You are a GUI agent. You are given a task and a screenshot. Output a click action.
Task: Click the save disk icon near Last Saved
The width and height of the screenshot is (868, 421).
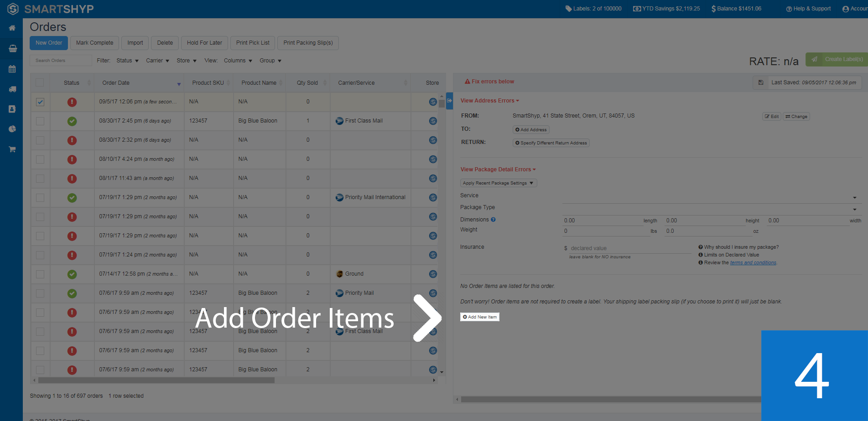point(761,82)
